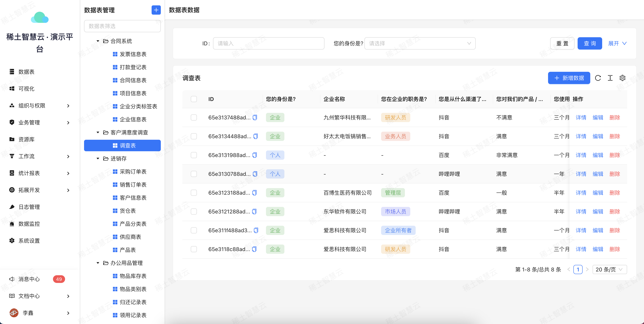Click the refresh icon next to 新增数据
Viewport: 644px width, 324px height.
[x=598, y=78]
